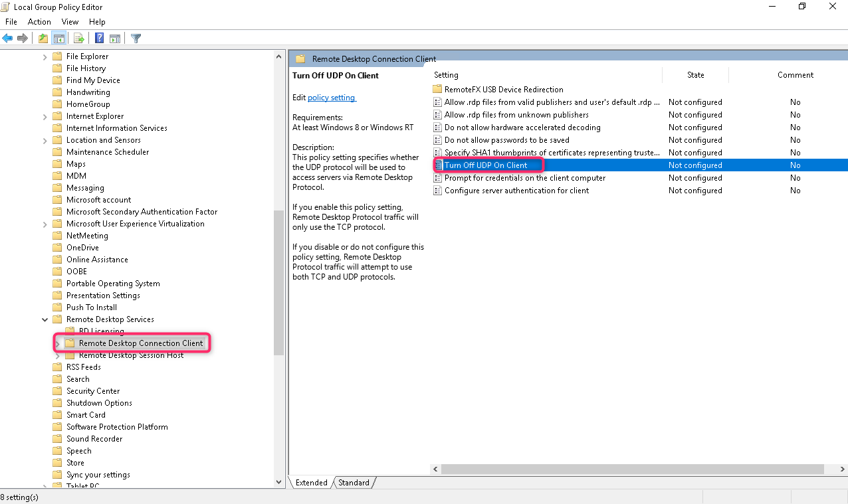Select the Turn Off UDP On Client setting

point(485,165)
